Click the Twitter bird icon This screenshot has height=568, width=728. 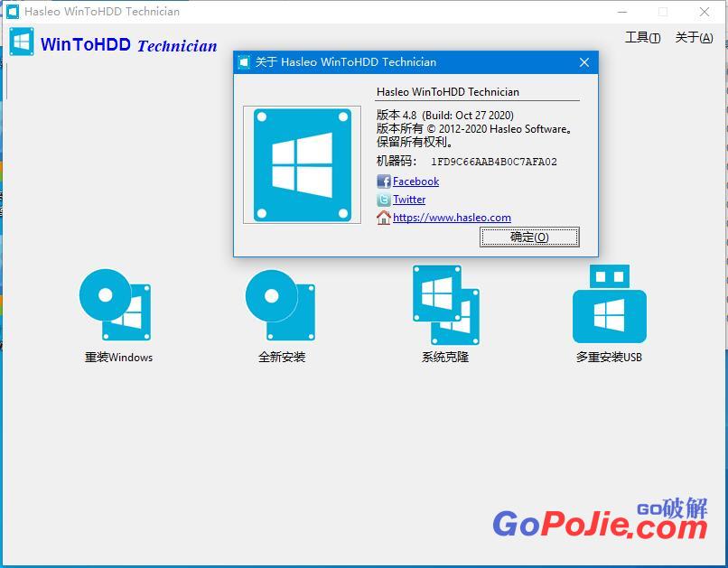384,200
